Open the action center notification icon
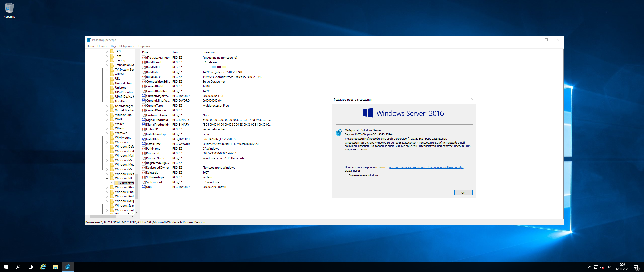 click(x=636, y=267)
